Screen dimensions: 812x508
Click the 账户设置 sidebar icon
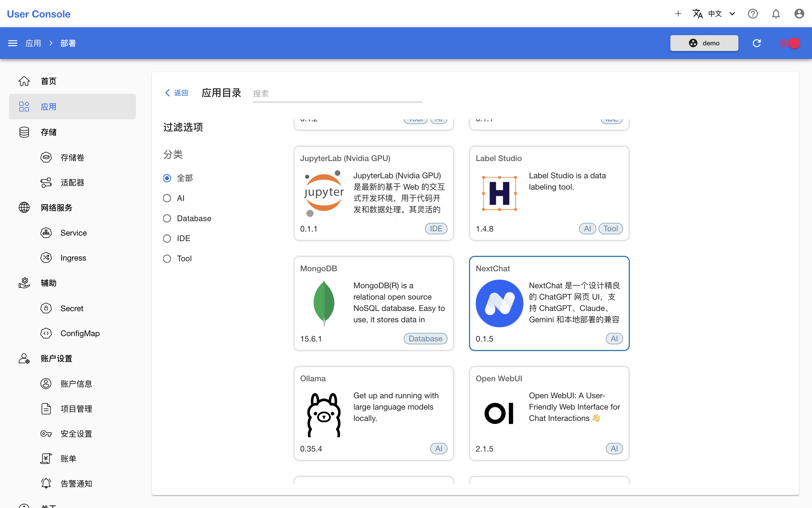coord(24,359)
